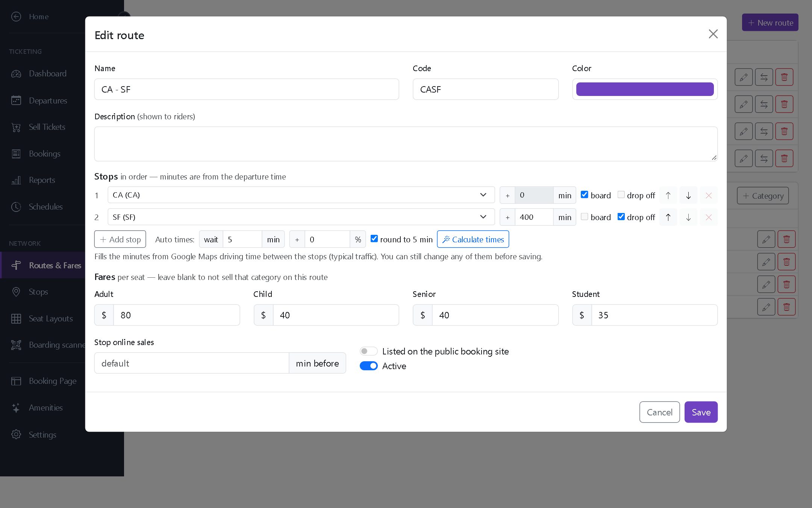Move the SF (SF) stop down
The image size is (812, 508).
pyautogui.click(x=688, y=217)
